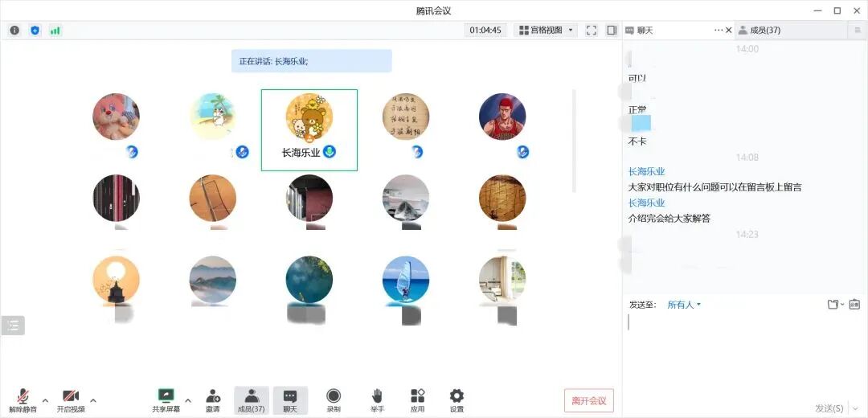The height and width of the screenshot is (418, 868).
Task: Start recording with 录制
Action: (x=334, y=401)
